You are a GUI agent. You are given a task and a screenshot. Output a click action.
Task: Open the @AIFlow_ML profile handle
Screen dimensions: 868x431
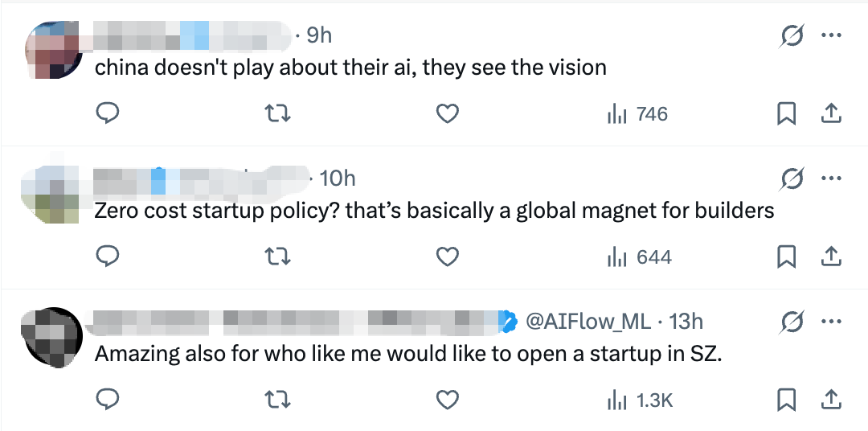pos(588,322)
